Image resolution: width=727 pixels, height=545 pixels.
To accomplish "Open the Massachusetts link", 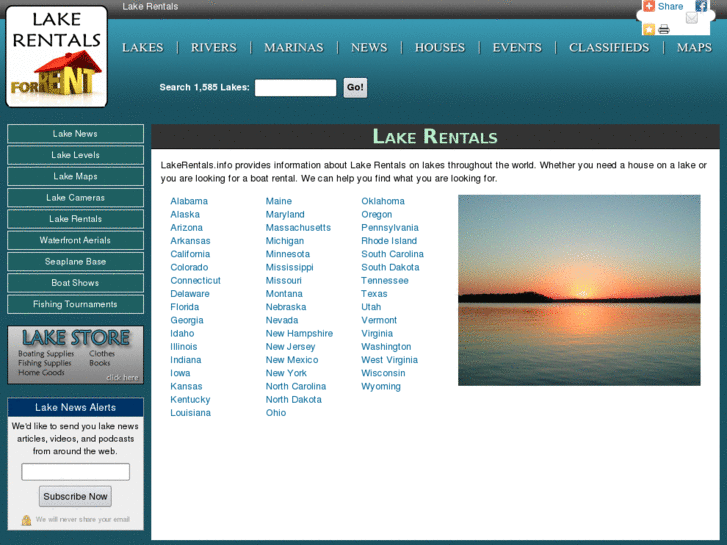I will [298, 227].
